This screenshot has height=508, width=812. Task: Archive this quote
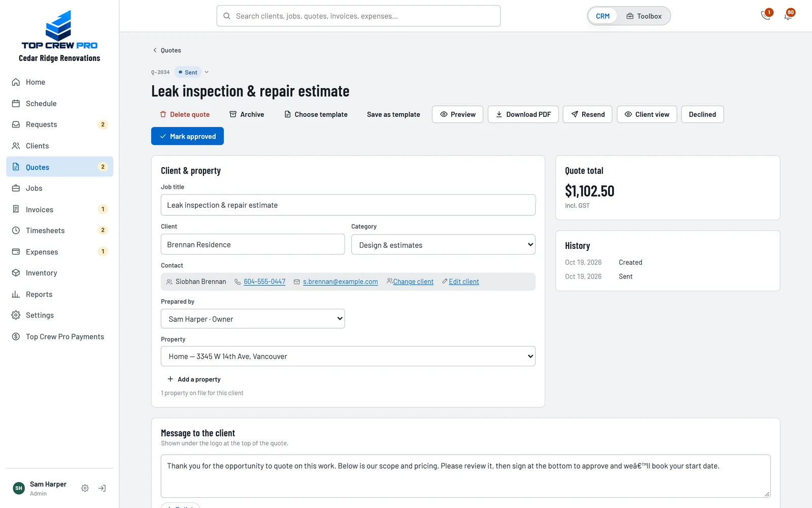[x=247, y=114]
